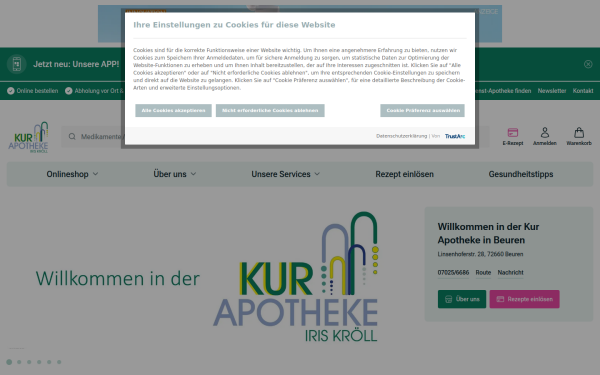This screenshot has width=600, height=375.
Task: Click the TrustArc logo
Action: (x=455, y=136)
